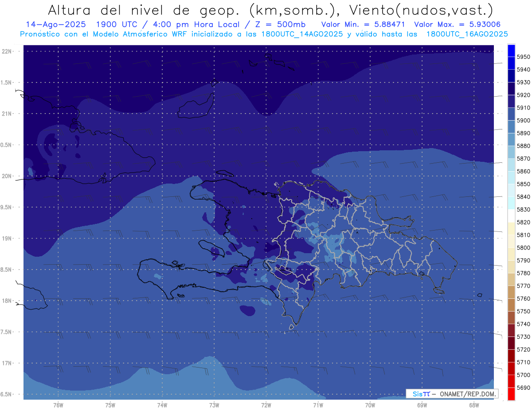Click the '69W' longitude label
Screen dimensions: 532x411
422,405
